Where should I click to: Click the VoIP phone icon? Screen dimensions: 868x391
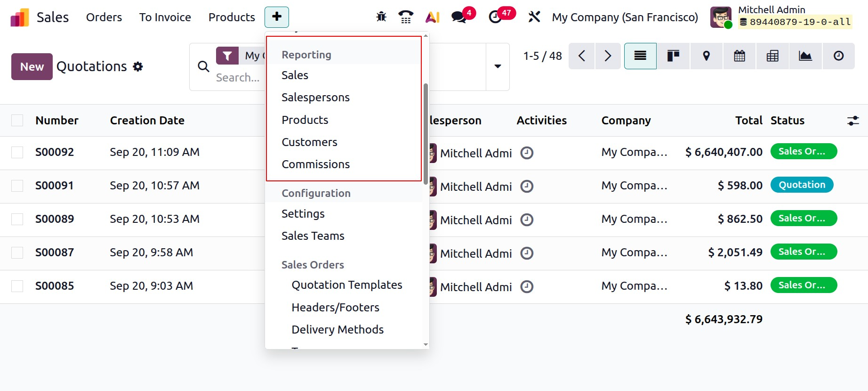406,17
